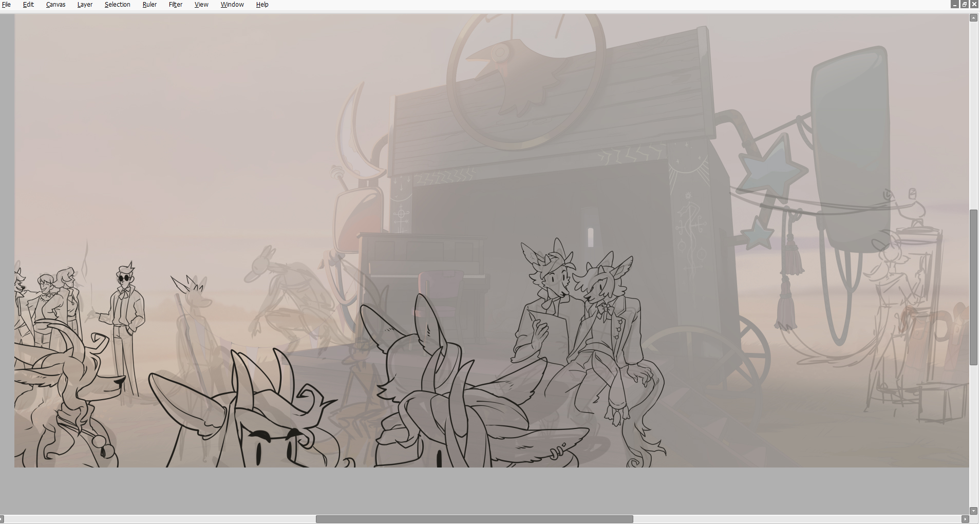Open the Edit menu

pyautogui.click(x=28, y=5)
